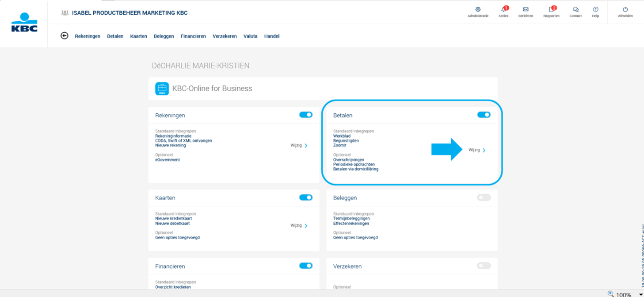Screen dimensions: 644x297
Task: Open Acties via the bell icon
Action: pos(503,9)
